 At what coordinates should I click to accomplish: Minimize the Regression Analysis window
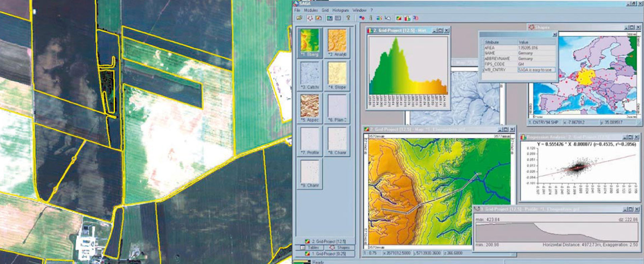coord(625,137)
